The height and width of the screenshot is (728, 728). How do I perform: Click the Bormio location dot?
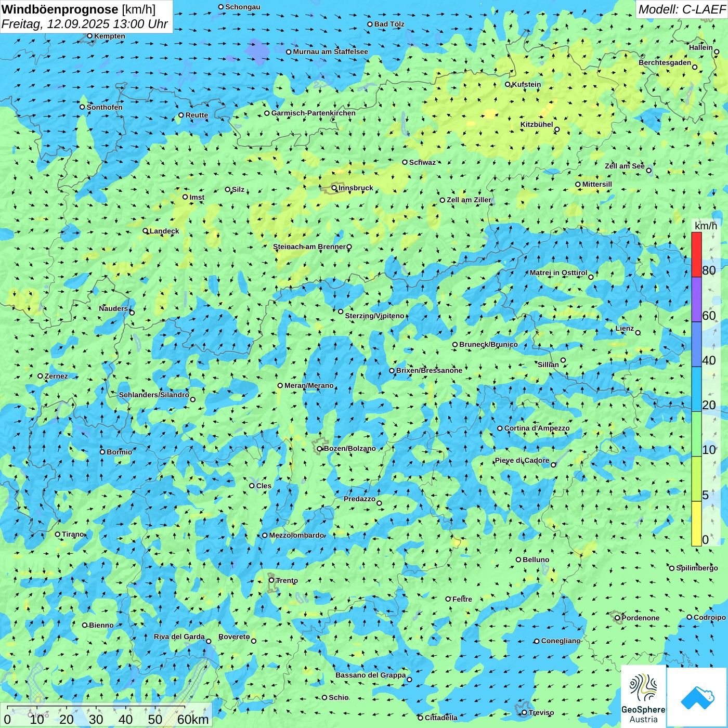click(102, 452)
